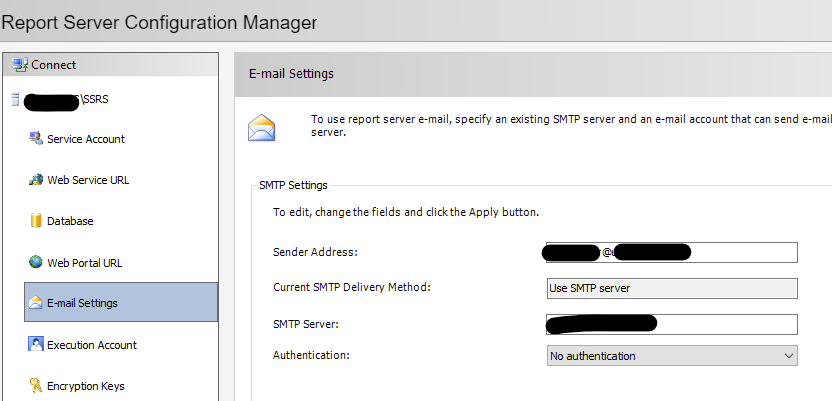Screen dimensions: 832x401
Task: Click the E-mail Settings envelope icon
Action: click(x=36, y=303)
